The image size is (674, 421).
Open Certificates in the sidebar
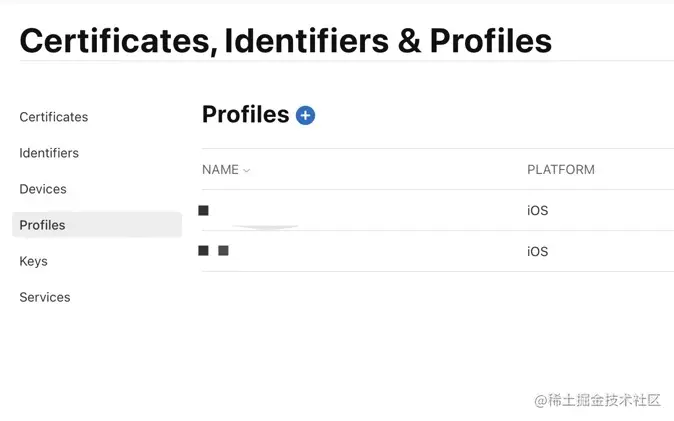tap(54, 117)
